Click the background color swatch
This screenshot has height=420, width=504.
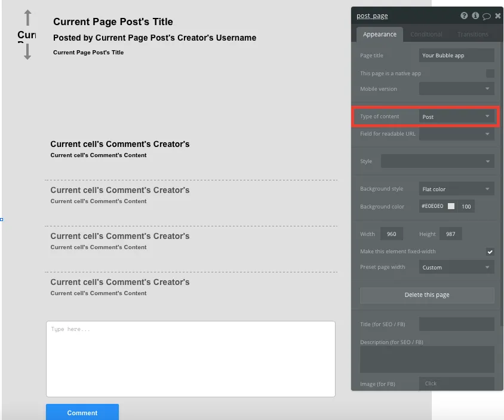tap(451, 207)
